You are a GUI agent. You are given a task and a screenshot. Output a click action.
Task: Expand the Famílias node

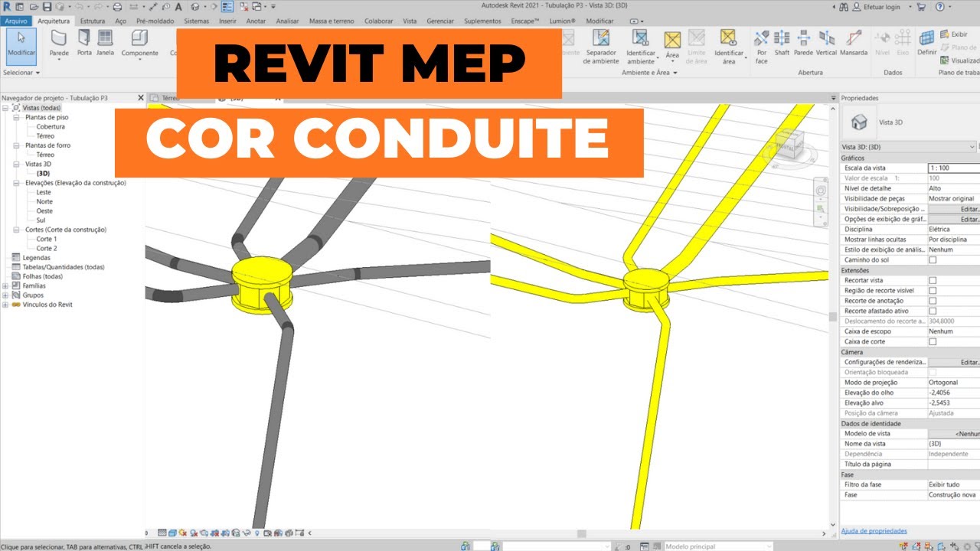click(x=6, y=285)
